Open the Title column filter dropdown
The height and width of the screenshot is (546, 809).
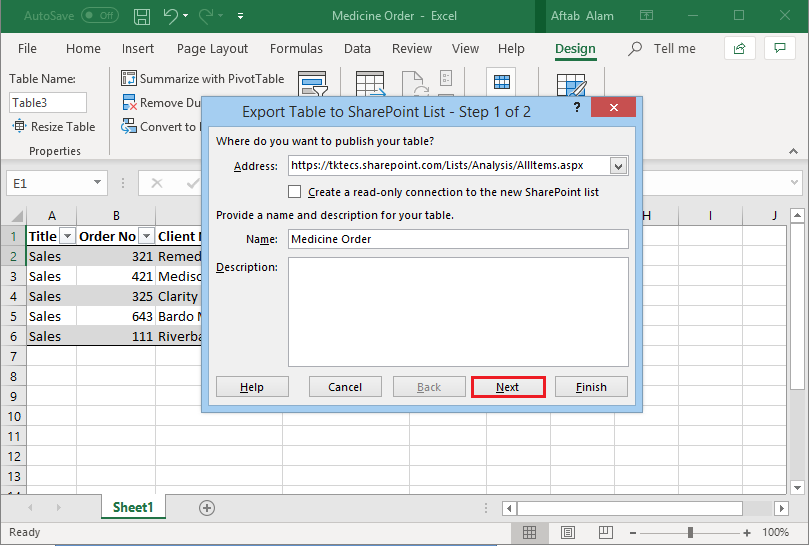click(68, 237)
